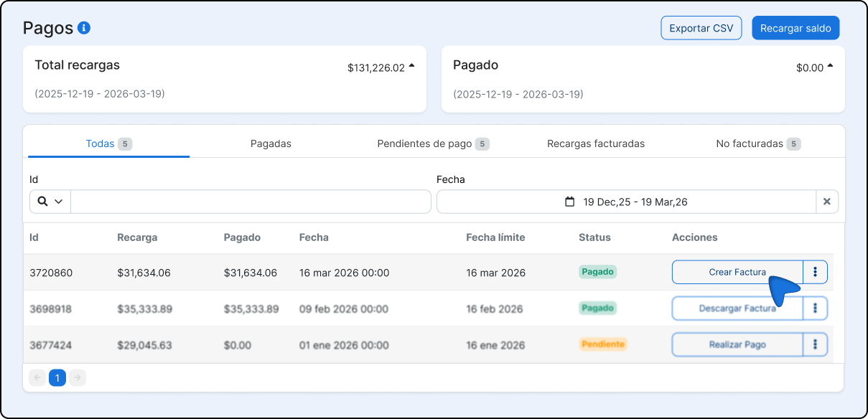Go to the next page arrow
The image size is (868, 419).
[x=78, y=377]
